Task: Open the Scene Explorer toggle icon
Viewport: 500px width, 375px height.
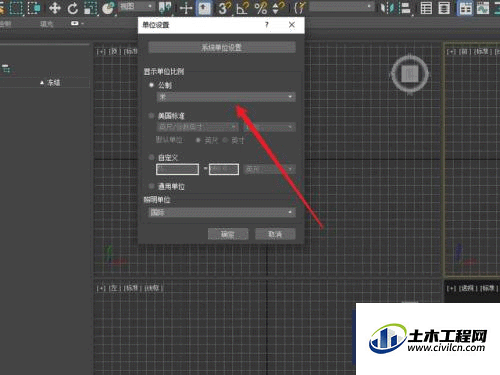Action: (x=426, y=8)
